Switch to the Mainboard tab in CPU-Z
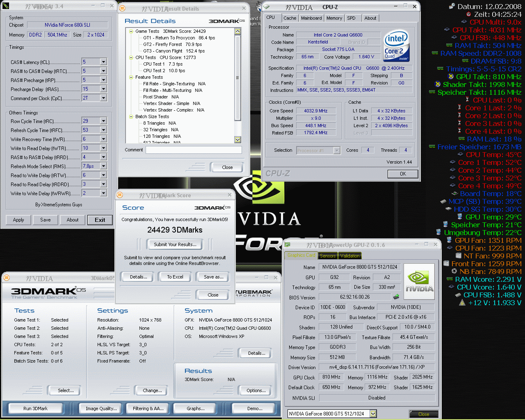The image size is (525, 420). pyautogui.click(x=311, y=18)
